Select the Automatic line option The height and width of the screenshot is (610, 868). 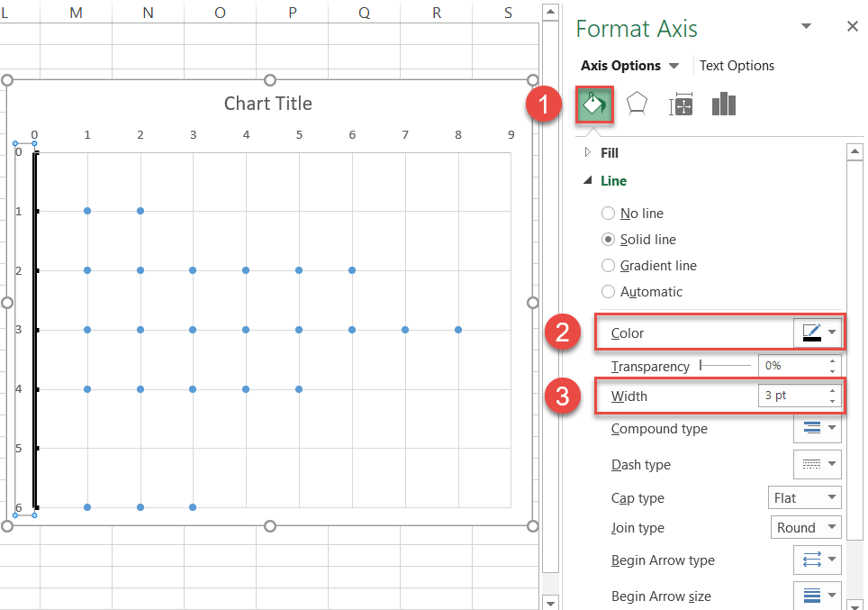tap(609, 292)
